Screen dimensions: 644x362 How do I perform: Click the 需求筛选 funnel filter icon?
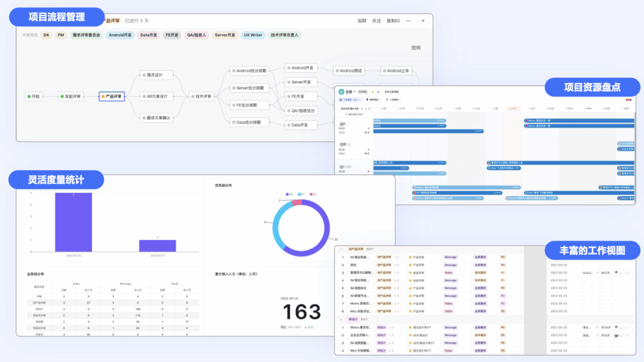coord(367,100)
